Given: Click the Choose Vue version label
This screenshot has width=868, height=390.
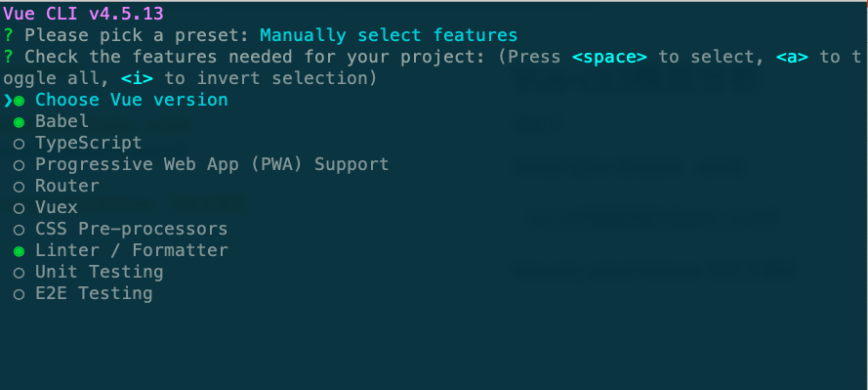Looking at the screenshot, I should 132,100.
